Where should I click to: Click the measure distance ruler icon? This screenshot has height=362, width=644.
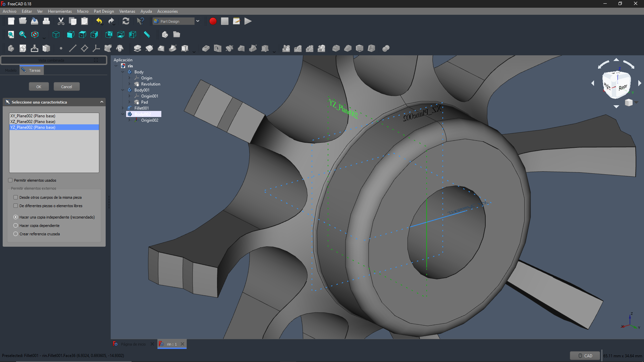point(147,35)
